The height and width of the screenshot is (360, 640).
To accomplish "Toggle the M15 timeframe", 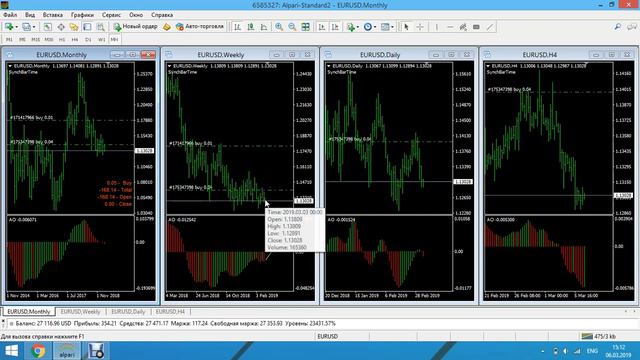I will pyautogui.click(x=36, y=40).
